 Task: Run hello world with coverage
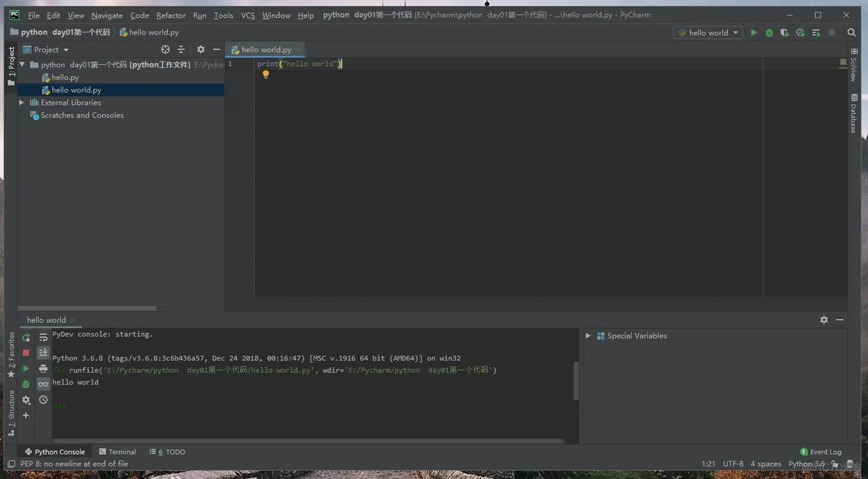tap(784, 33)
